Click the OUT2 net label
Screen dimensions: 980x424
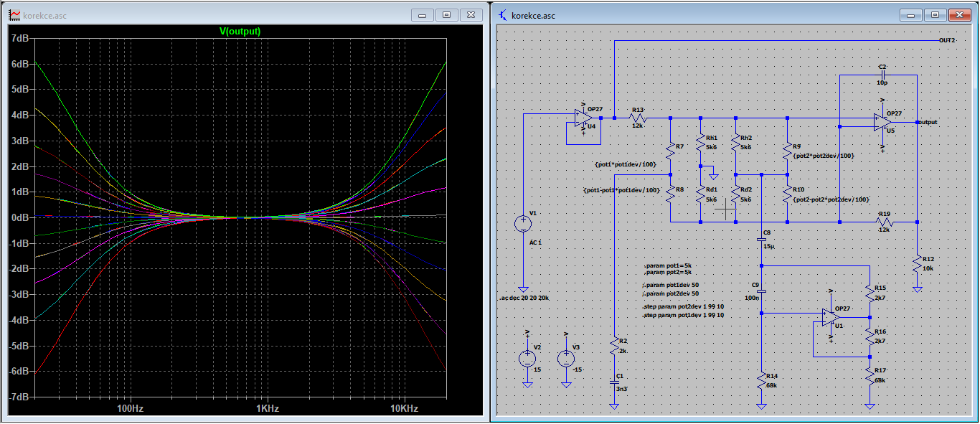tap(947, 40)
